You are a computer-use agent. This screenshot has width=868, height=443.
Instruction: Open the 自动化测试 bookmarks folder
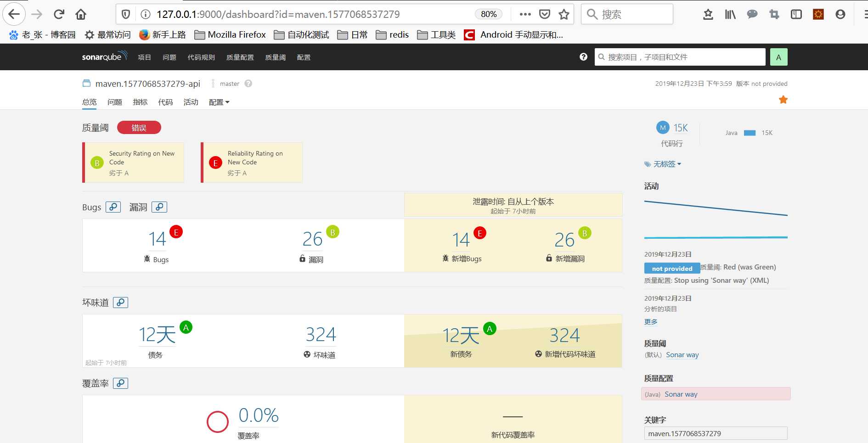301,35
